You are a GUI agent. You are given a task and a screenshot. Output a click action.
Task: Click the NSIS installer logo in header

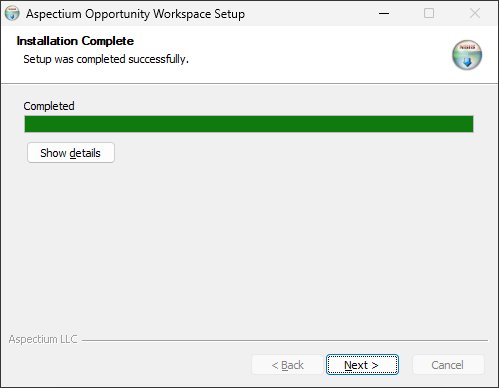click(467, 55)
